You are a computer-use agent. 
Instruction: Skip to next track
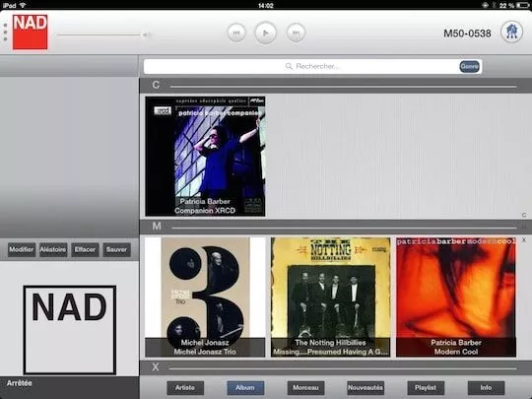click(296, 33)
